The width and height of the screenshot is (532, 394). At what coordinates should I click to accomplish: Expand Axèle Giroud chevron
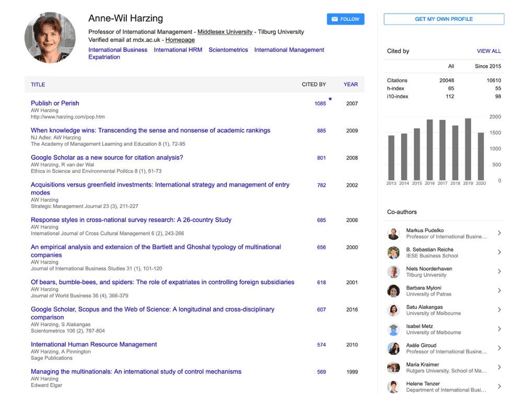500,348
